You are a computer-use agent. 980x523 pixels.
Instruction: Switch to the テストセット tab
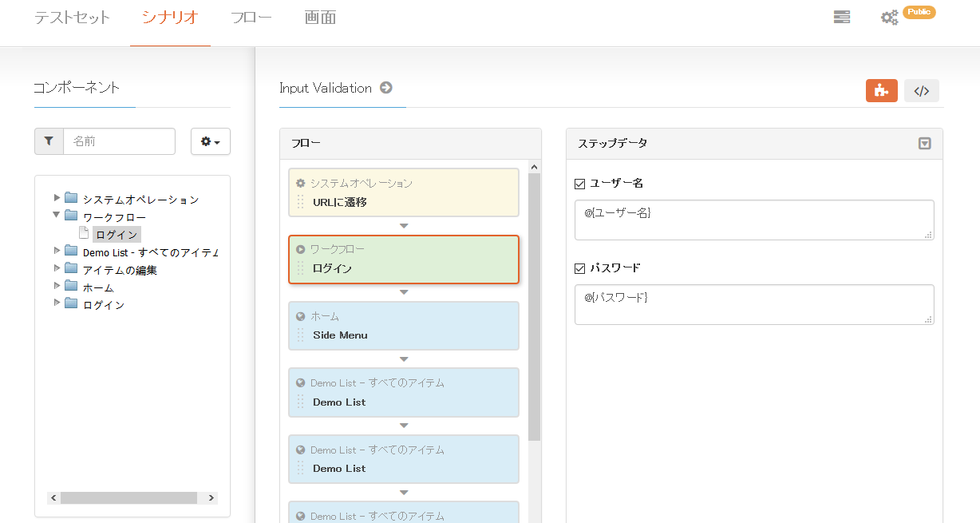[x=72, y=18]
